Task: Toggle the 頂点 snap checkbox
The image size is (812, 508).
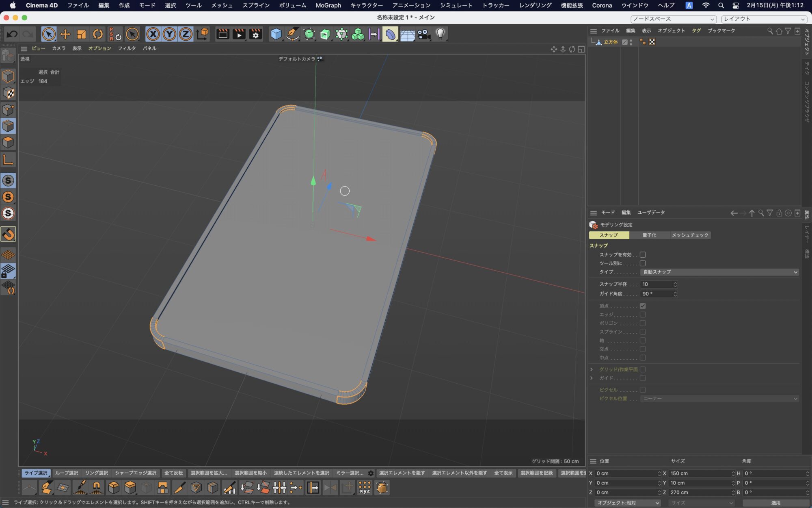Action: coord(643,306)
